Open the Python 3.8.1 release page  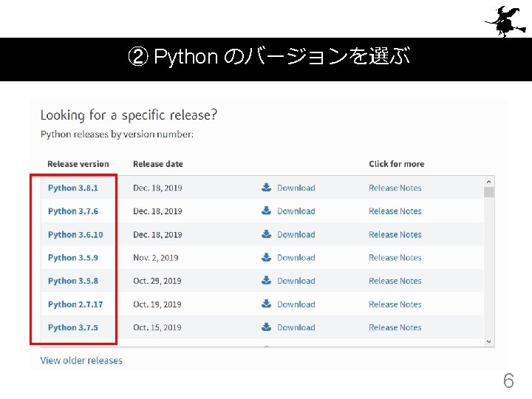click(x=72, y=188)
